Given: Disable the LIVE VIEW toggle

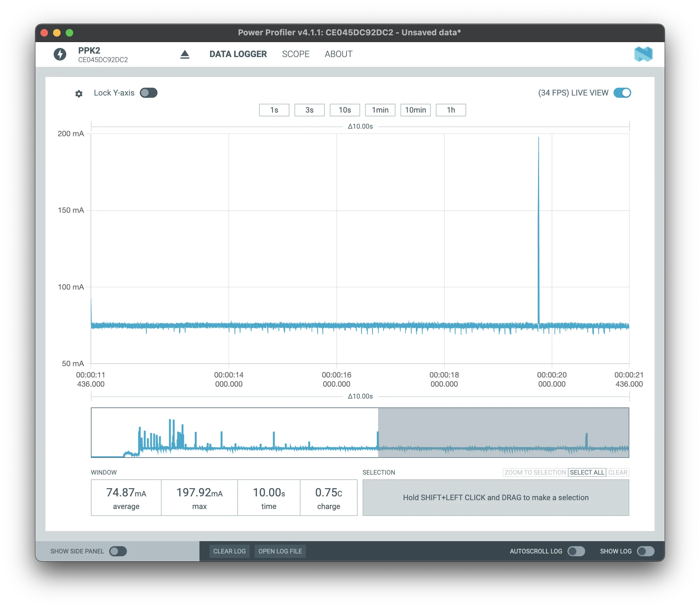Looking at the screenshot, I should [x=622, y=93].
